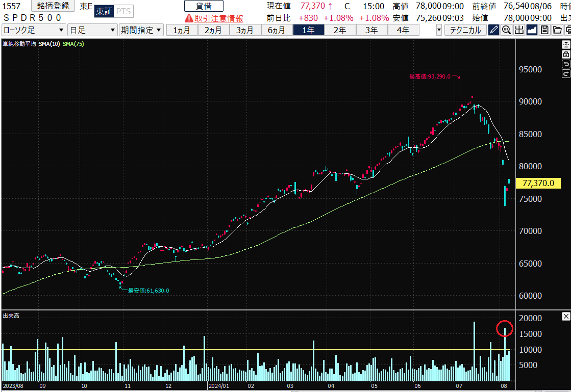Select the 6ヵ月 period tab
Image resolution: width=571 pixels, height=392 pixels.
277,30
